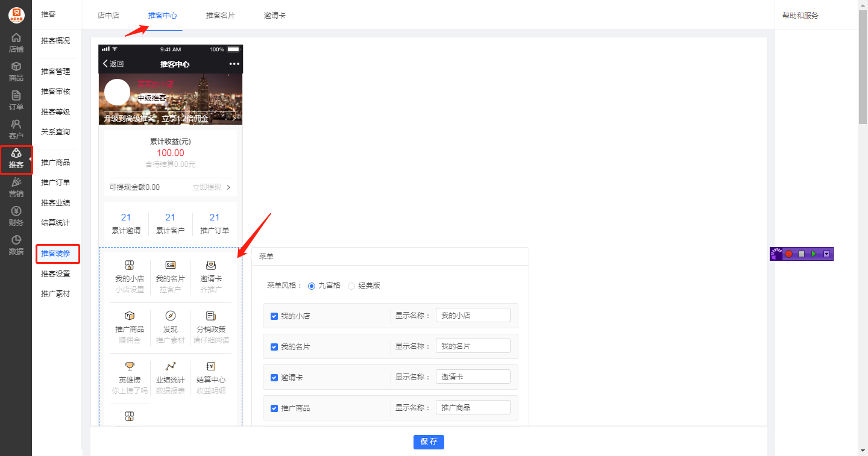Click the 业绩统计 chart icon in preview

point(171,366)
